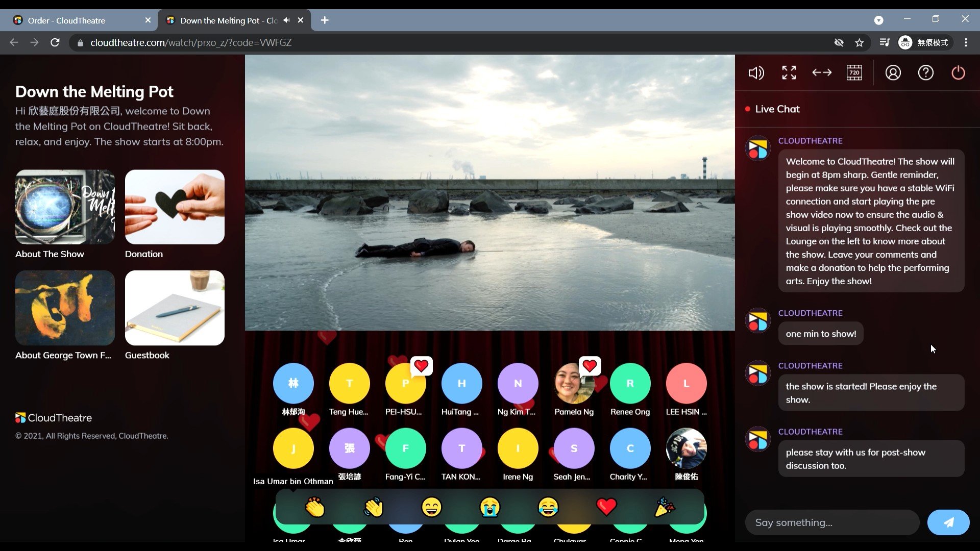
Task: Select Charity Y... audience avatar
Action: (x=630, y=448)
